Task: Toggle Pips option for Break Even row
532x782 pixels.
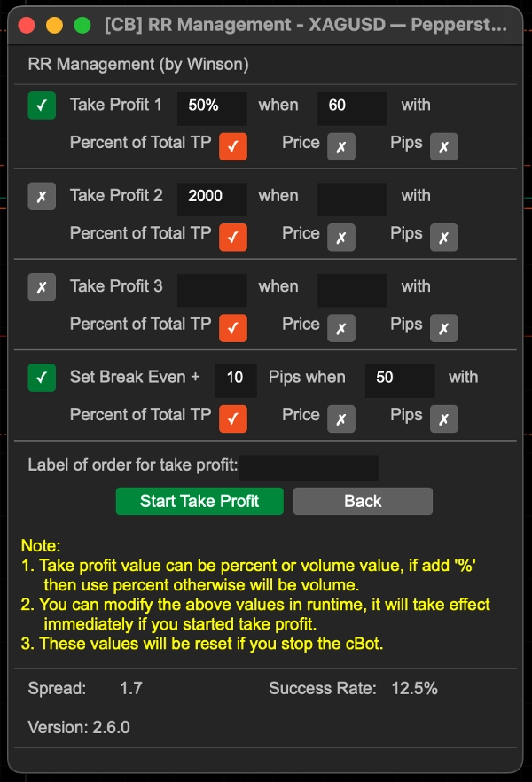Action: [443, 418]
